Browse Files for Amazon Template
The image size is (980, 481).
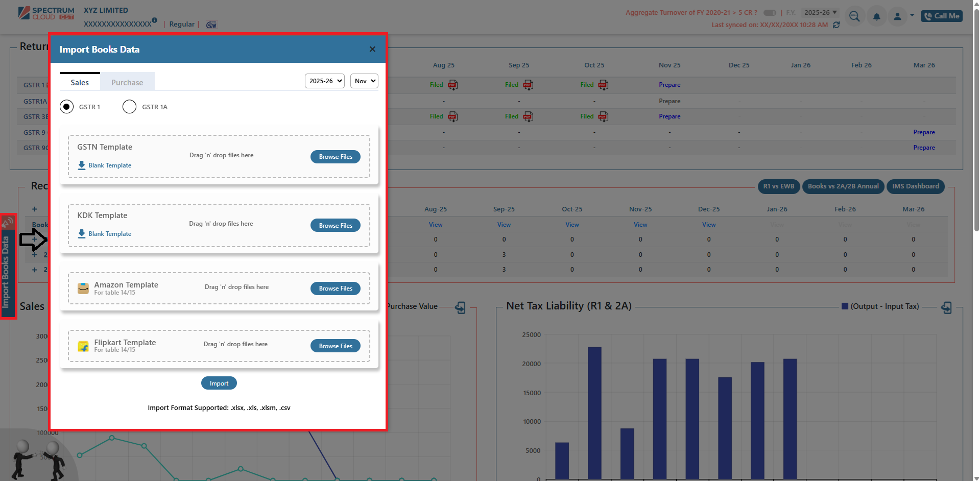336,288
